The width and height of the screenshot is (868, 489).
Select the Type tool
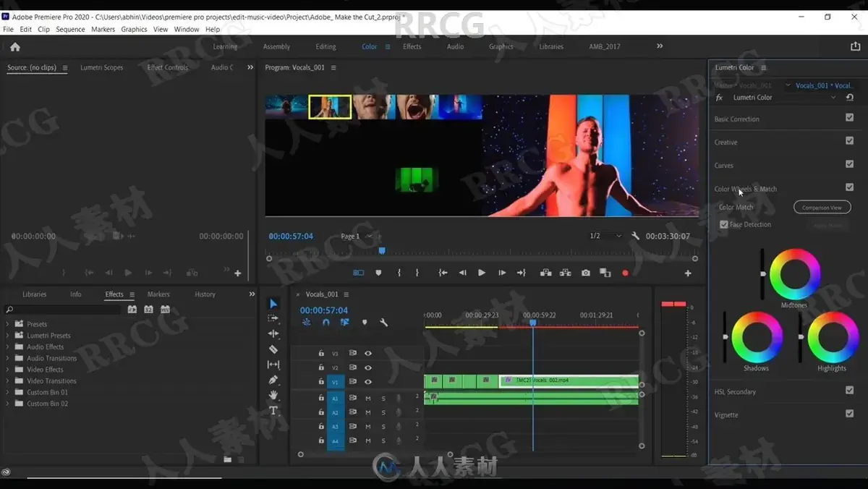point(273,411)
